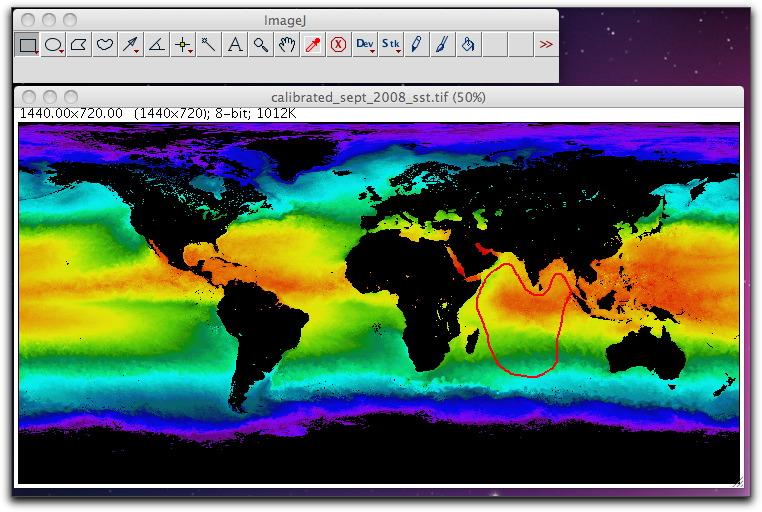Select the Wand tracing tool
The height and width of the screenshot is (512, 762).
click(208, 45)
